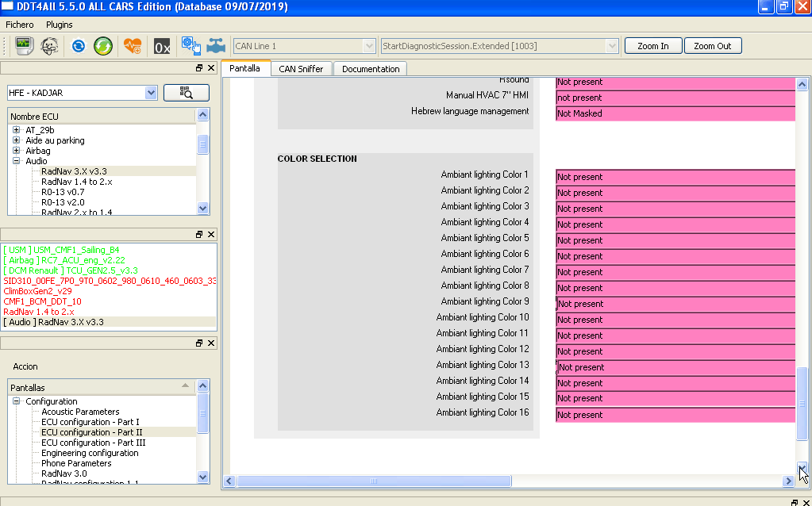Click the blue refresh gear icon
Image resolution: width=812 pixels, height=506 pixels.
[x=79, y=46]
